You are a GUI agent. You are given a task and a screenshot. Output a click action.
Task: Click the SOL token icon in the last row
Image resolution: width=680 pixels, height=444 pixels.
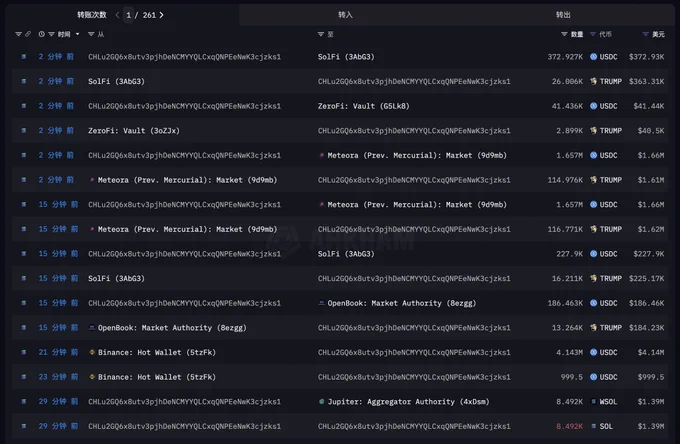pos(594,427)
